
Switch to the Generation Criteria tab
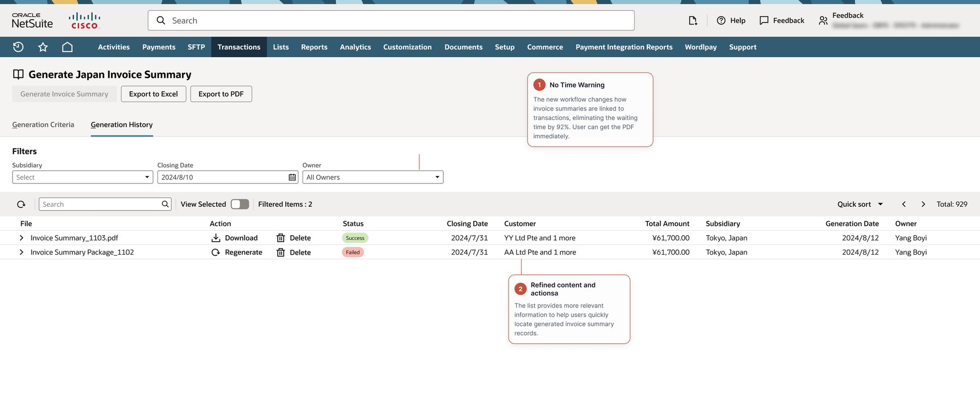click(43, 125)
